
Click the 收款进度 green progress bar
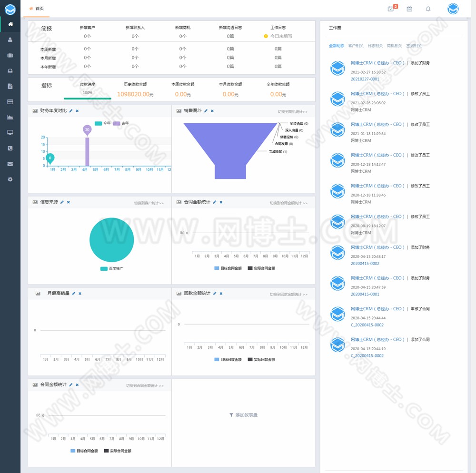pos(88,99)
